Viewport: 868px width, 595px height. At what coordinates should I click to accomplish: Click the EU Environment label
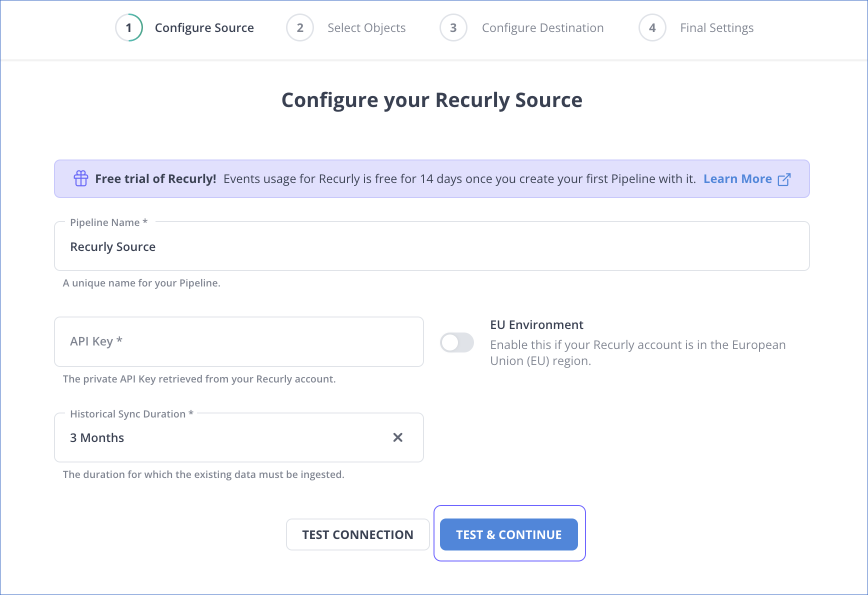point(536,325)
